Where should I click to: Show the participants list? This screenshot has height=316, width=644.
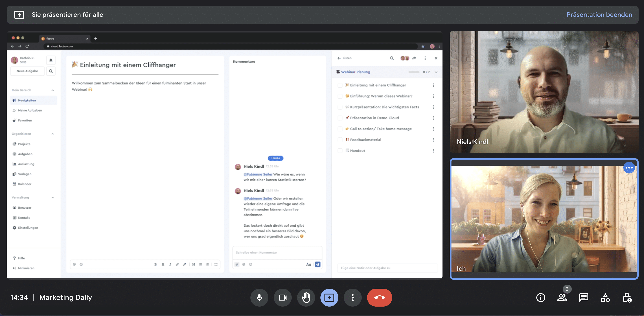coord(562,297)
